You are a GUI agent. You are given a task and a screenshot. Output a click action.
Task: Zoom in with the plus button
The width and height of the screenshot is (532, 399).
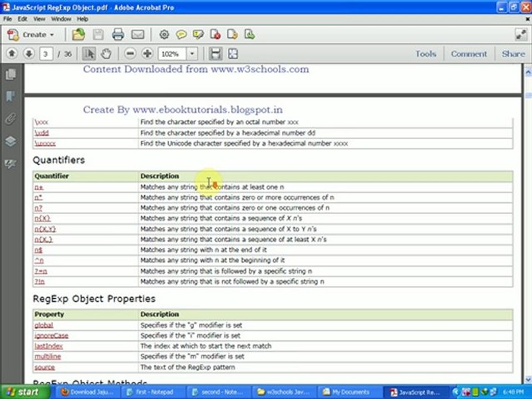[147, 54]
